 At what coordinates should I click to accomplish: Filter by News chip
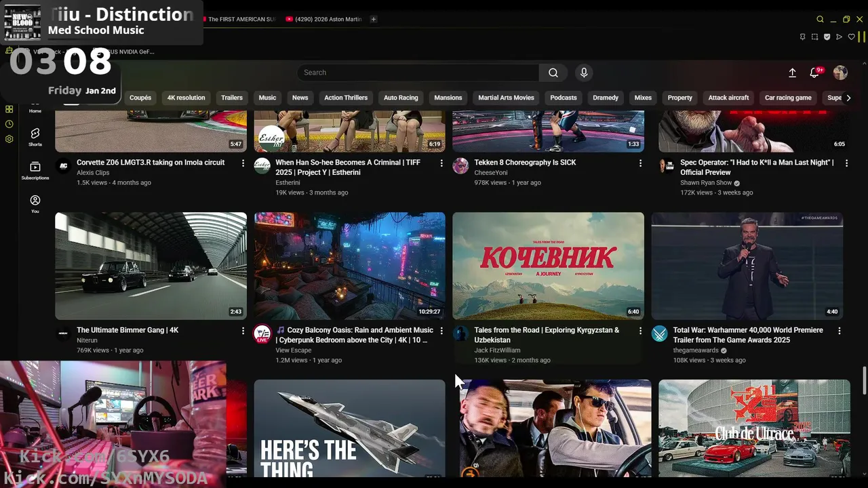pyautogui.click(x=300, y=98)
